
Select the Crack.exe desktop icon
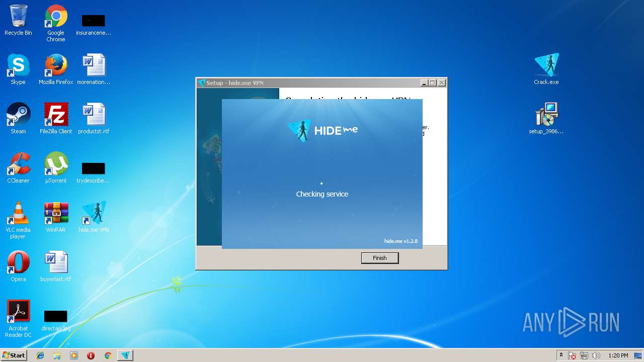(x=546, y=70)
